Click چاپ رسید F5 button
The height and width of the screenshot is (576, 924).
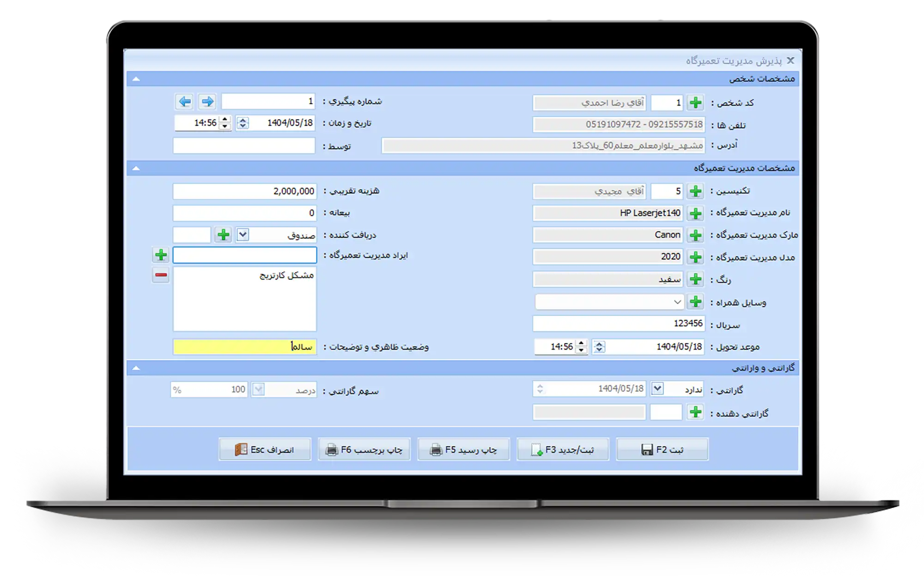pos(463,449)
